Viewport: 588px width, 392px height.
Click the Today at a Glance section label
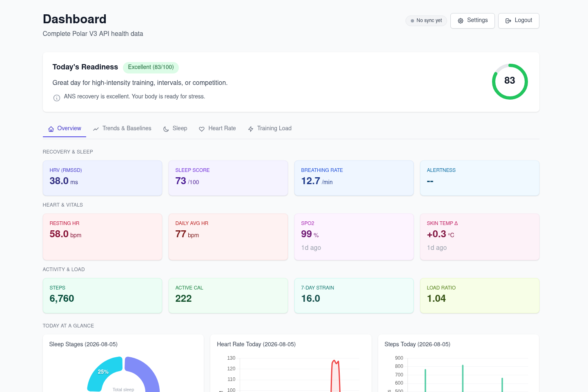(69, 326)
